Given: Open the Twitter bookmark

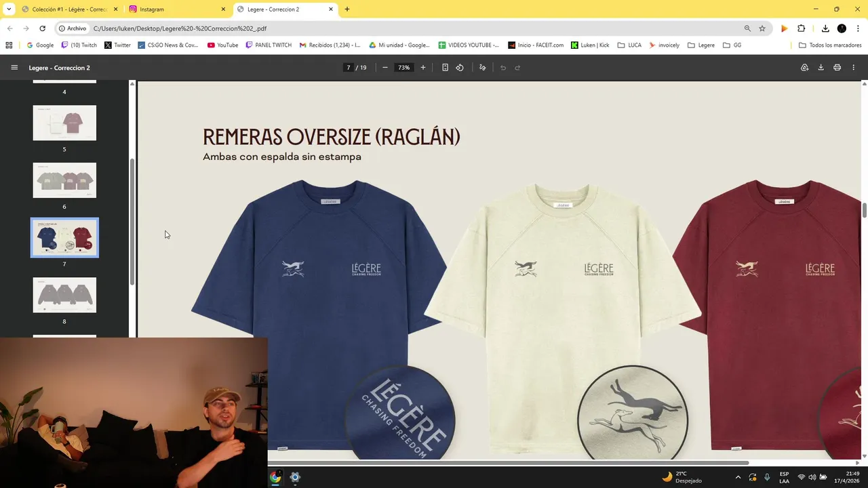Looking at the screenshot, I should (x=117, y=45).
